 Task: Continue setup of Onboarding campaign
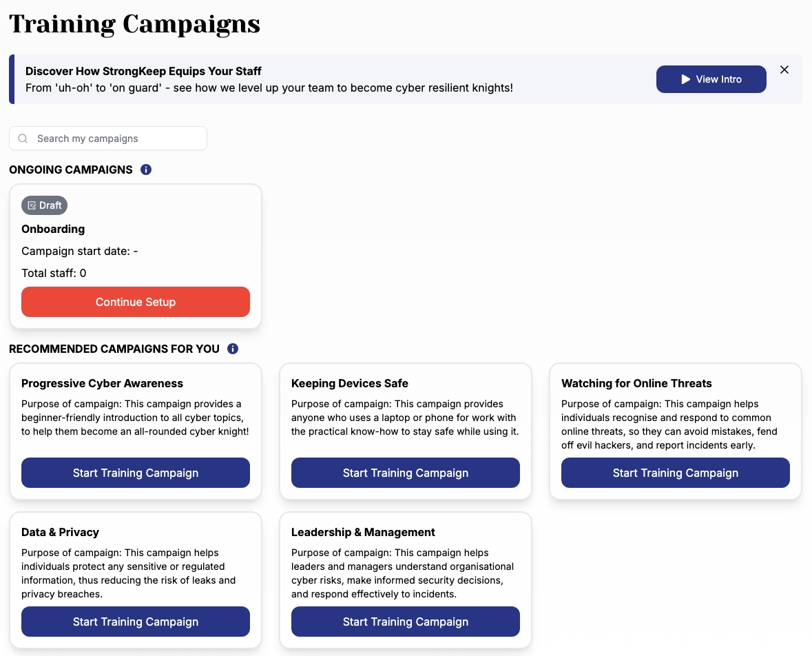click(136, 302)
